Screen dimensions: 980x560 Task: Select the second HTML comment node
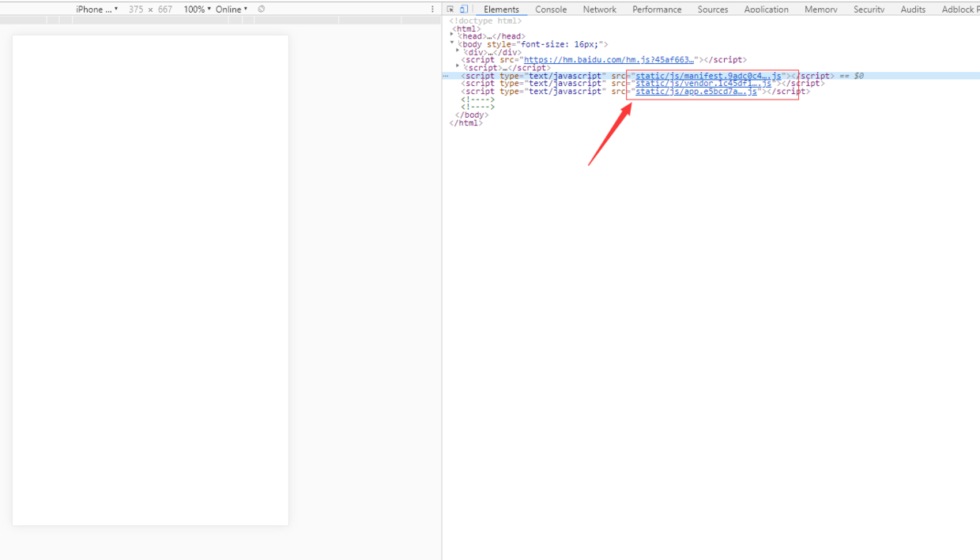[478, 107]
